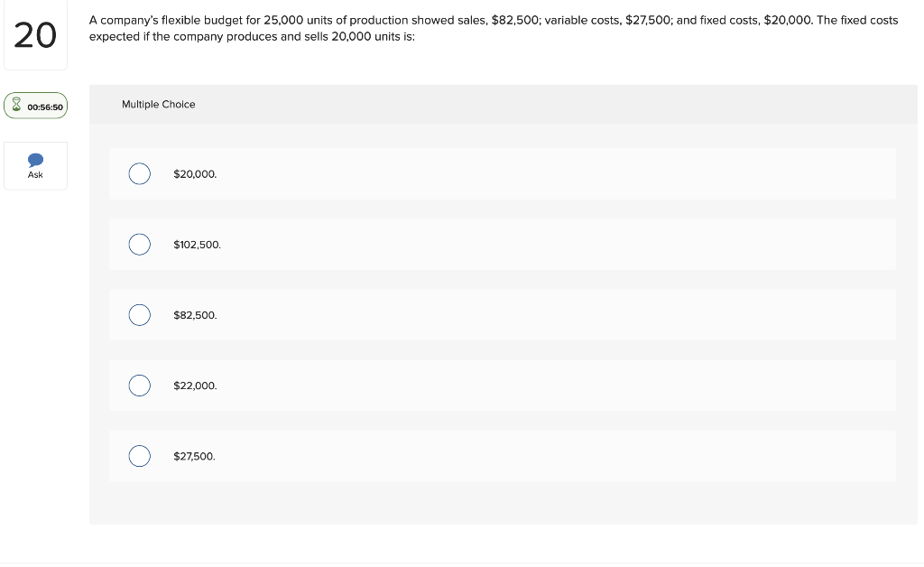
Task: Mark the $82,500 radio button
Action: (140, 315)
